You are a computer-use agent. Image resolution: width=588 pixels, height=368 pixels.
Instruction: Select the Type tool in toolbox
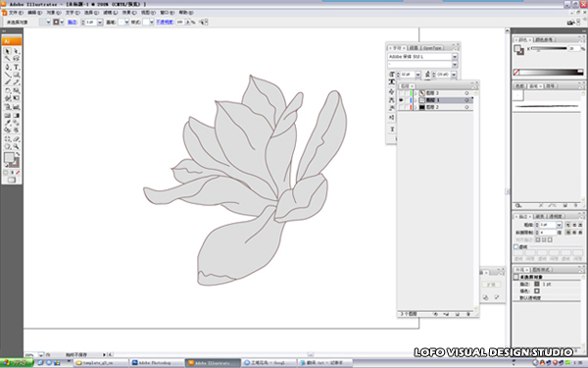click(x=16, y=67)
